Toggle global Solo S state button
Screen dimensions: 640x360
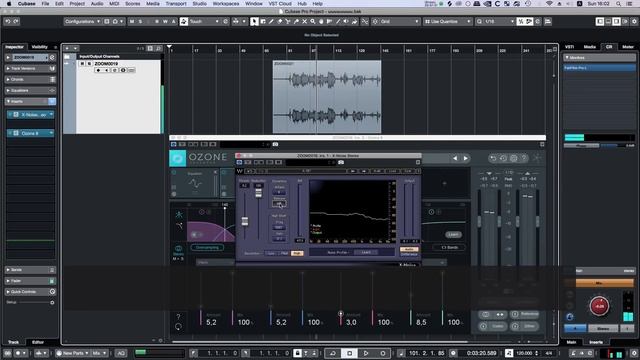tap(140, 21)
